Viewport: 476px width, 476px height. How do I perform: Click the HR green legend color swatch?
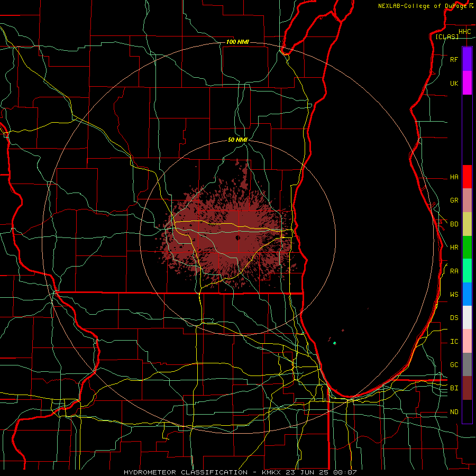click(467, 248)
